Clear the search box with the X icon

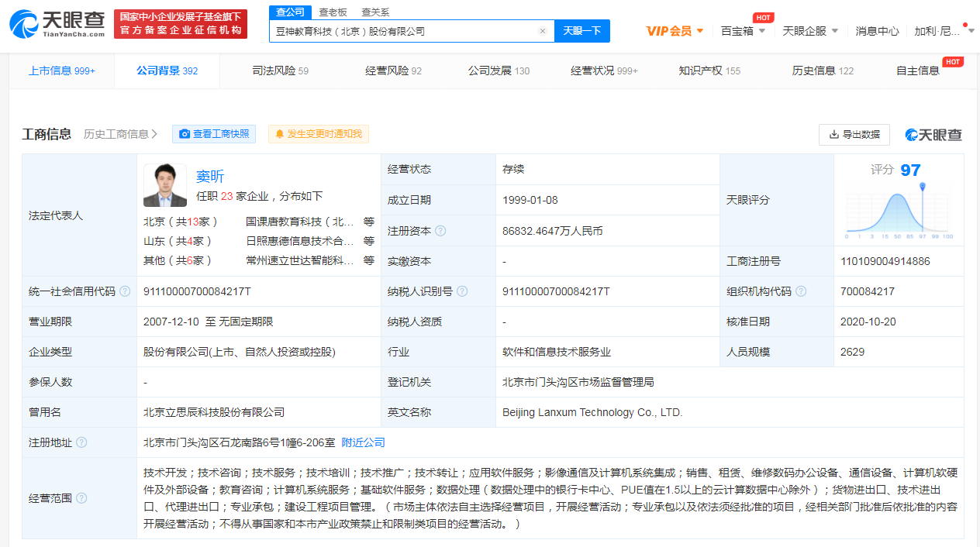(543, 31)
